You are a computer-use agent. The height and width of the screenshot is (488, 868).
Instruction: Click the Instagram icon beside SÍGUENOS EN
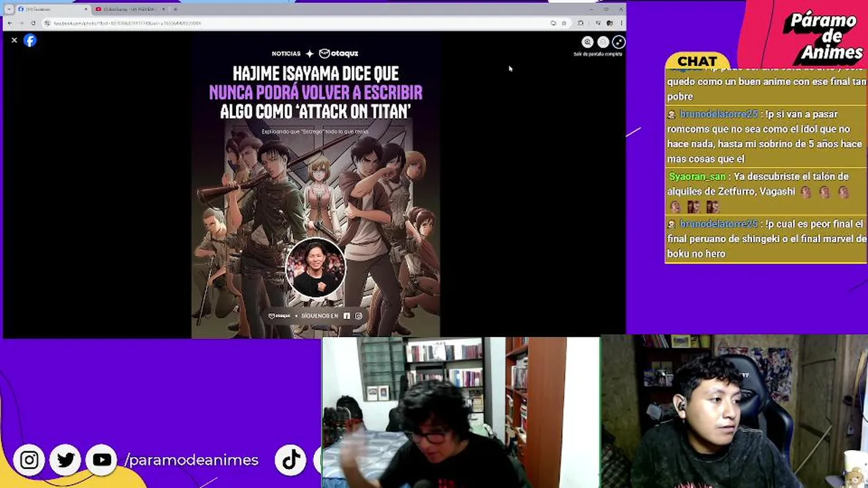[359, 316]
